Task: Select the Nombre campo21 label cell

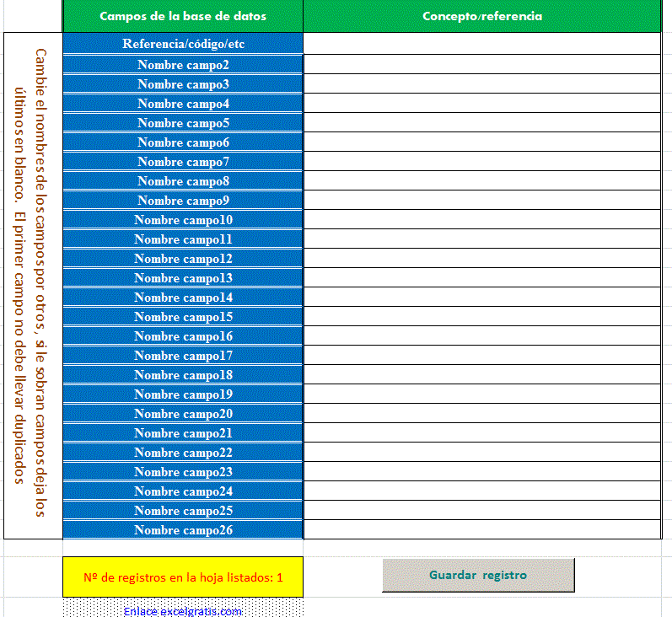Action: point(183,432)
